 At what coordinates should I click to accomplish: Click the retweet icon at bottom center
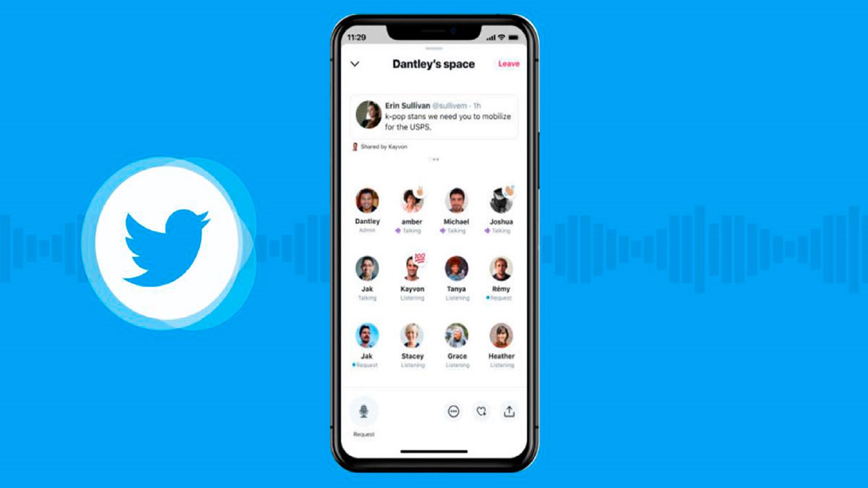481,411
